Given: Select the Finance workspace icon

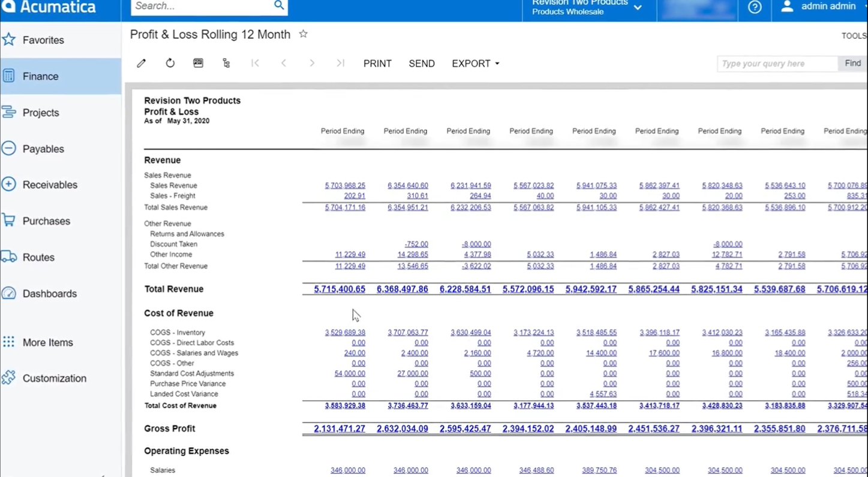Looking at the screenshot, I should pos(8,76).
